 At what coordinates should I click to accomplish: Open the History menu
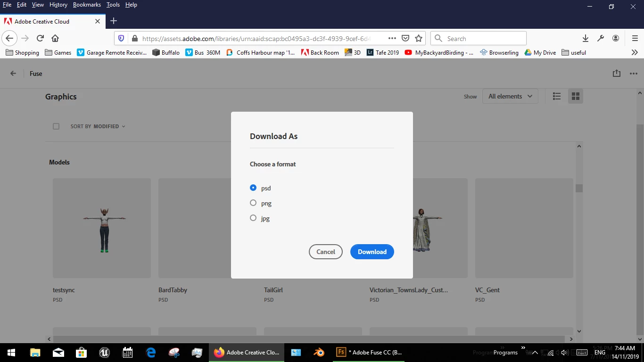(x=58, y=5)
